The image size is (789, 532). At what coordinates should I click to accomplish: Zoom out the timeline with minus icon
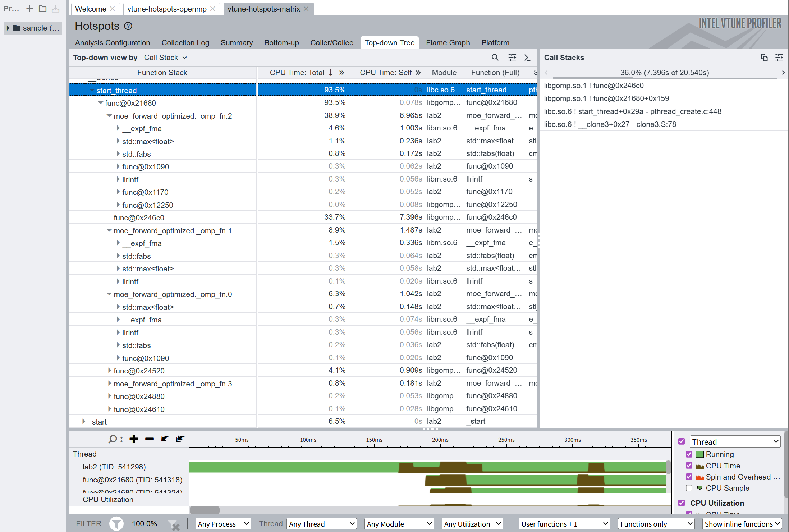(x=150, y=439)
